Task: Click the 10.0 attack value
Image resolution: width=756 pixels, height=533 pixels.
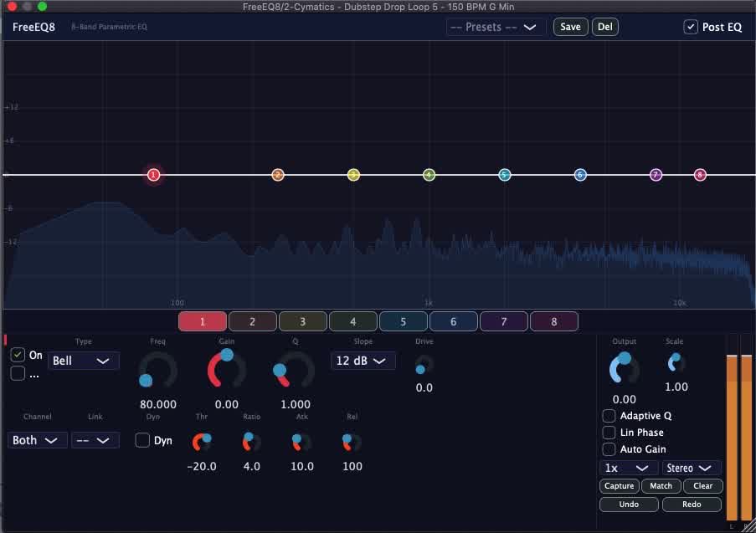Action: [x=302, y=467]
